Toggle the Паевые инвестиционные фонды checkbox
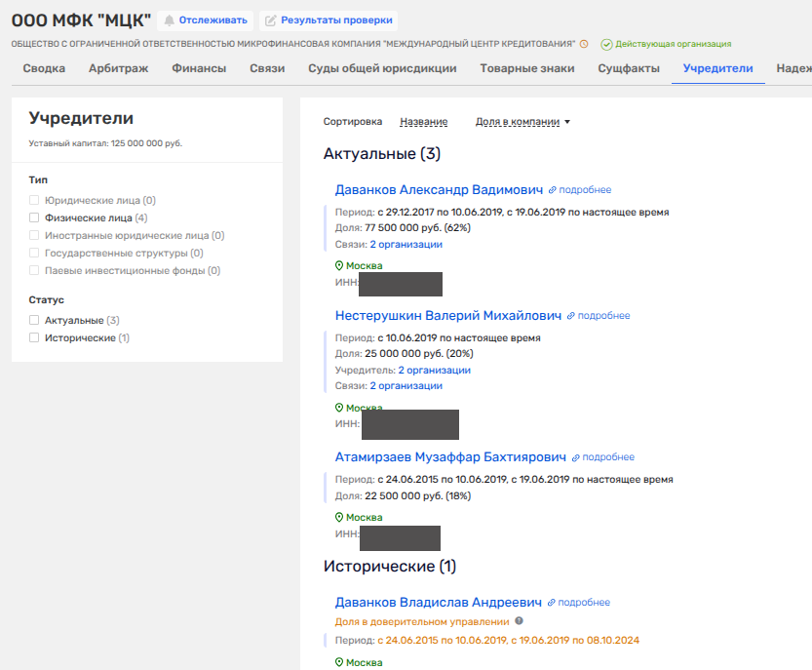The height and width of the screenshot is (670, 812). [34, 270]
